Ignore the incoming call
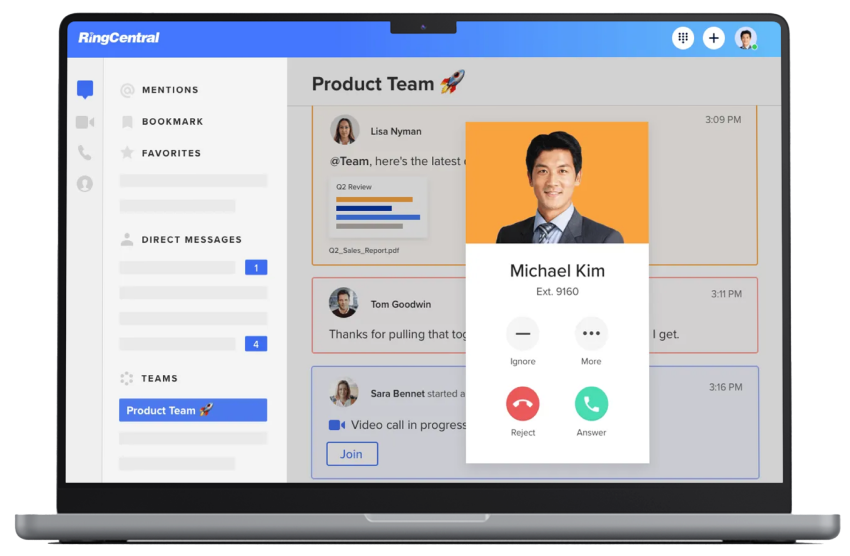The height and width of the screenshot is (556, 850). point(522,333)
